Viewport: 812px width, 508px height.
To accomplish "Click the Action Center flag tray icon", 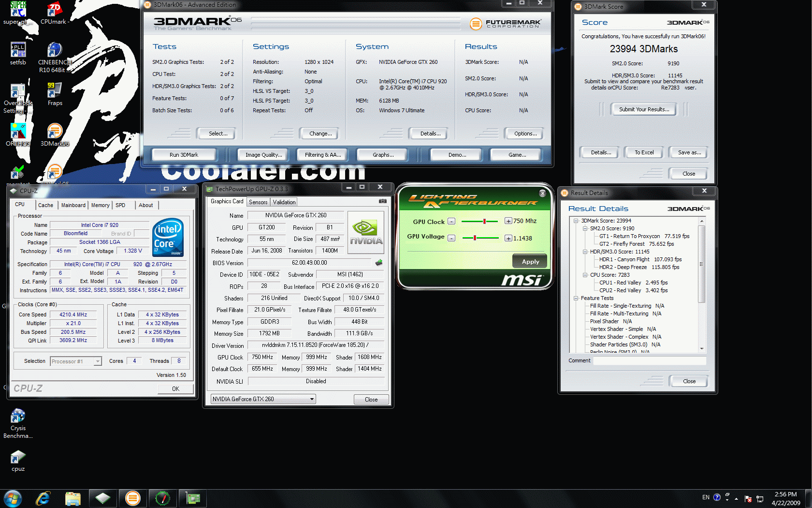I will point(748,498).
